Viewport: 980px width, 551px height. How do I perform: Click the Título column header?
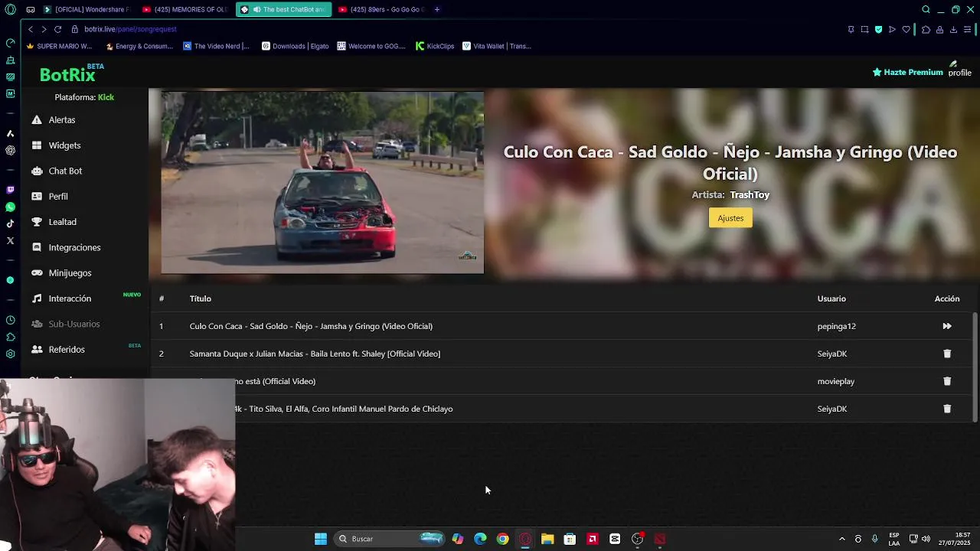pyautogui.click(x=200, y=298)
